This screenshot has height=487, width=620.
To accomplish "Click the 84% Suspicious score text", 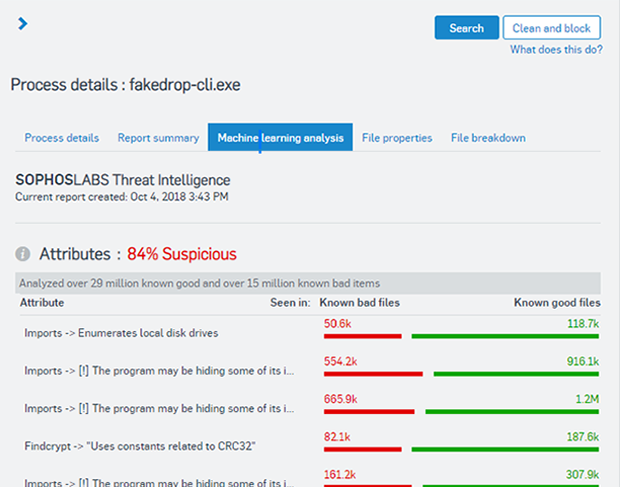I will pos(182,254).
